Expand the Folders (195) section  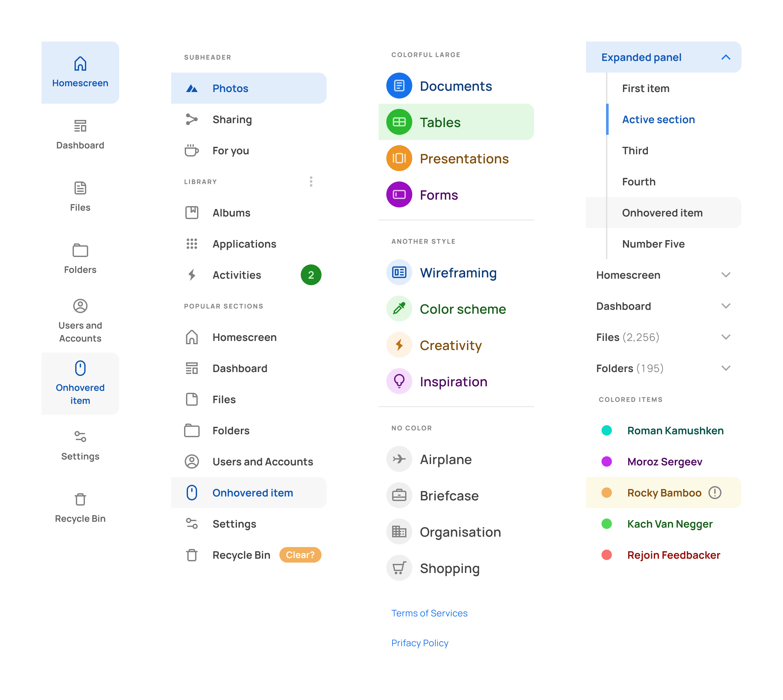[x=726, y=368]
